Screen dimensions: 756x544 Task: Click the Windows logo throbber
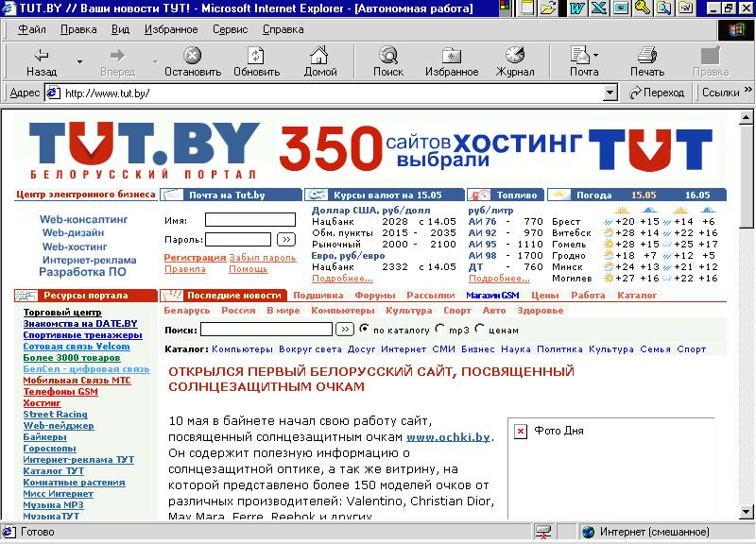pos(736,30)
